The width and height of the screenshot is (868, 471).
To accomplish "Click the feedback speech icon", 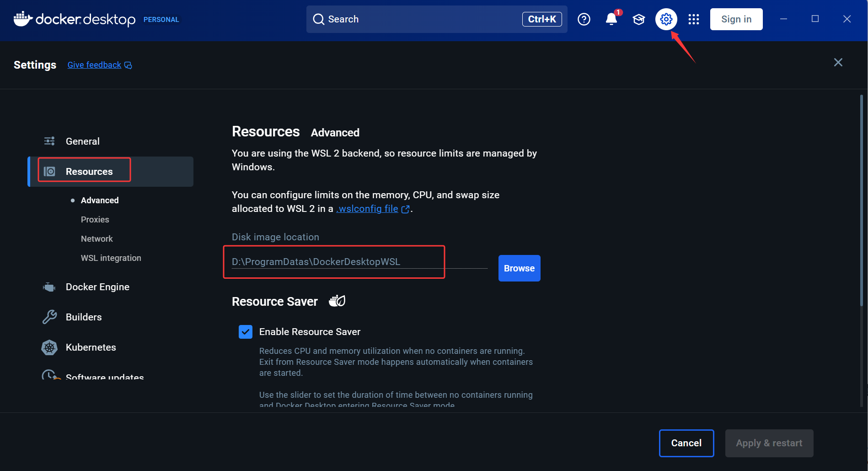I will click(x=128, y=65).
